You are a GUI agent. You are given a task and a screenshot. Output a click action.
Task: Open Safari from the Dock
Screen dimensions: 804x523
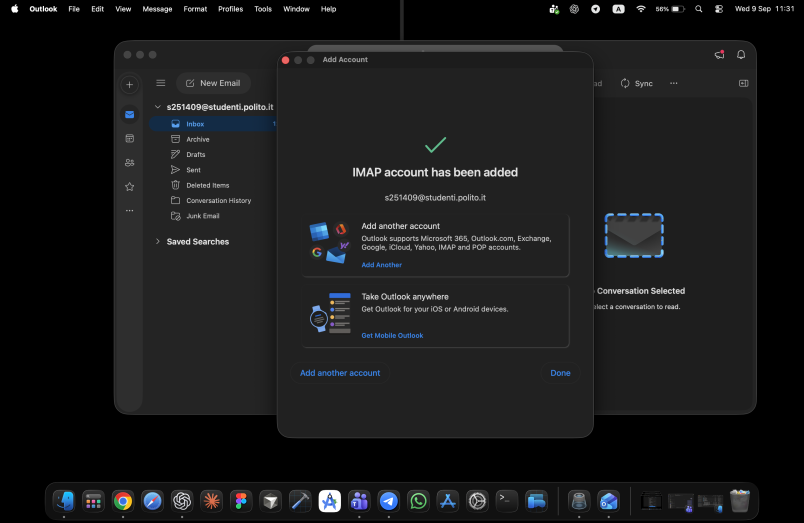[152, 501]
